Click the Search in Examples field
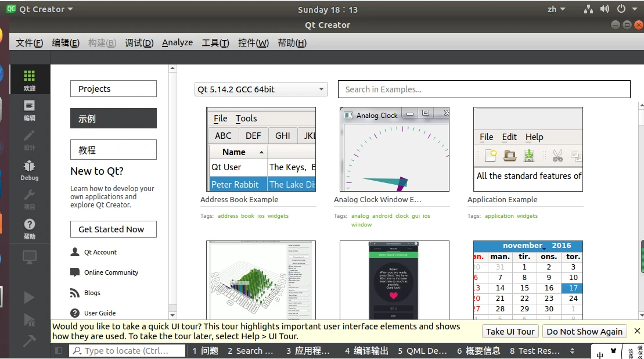Screen dimensions: 644x359 point(484,89)
